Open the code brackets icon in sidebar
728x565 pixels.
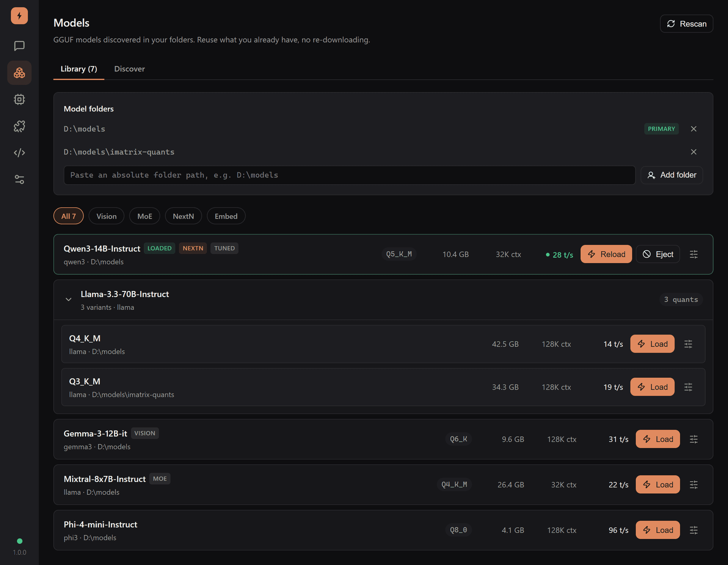coord(19,153)
